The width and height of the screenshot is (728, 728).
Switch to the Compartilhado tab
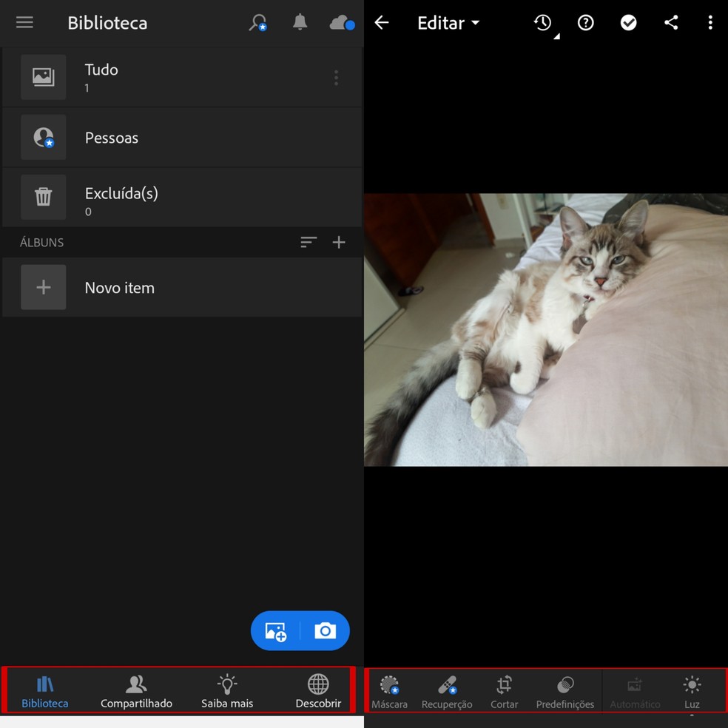click(x=136, y=691)
